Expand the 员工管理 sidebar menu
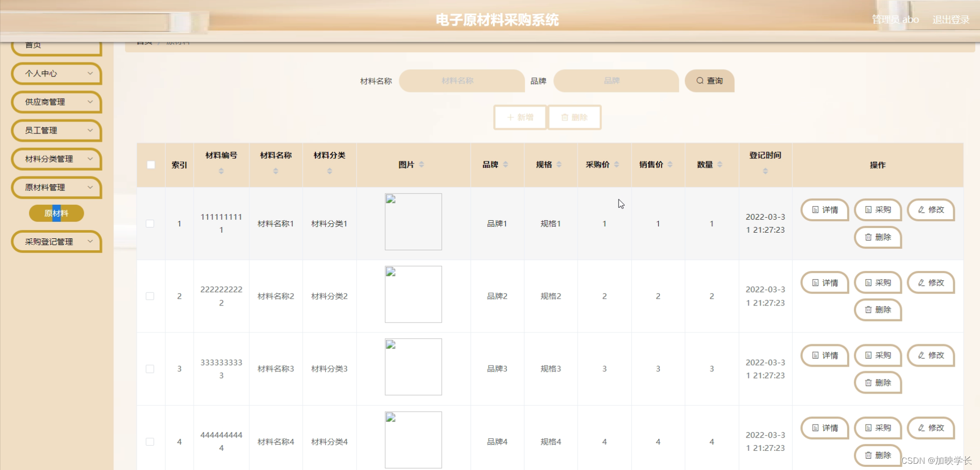Viewport: 980px width, 470px height. point(55,130)
